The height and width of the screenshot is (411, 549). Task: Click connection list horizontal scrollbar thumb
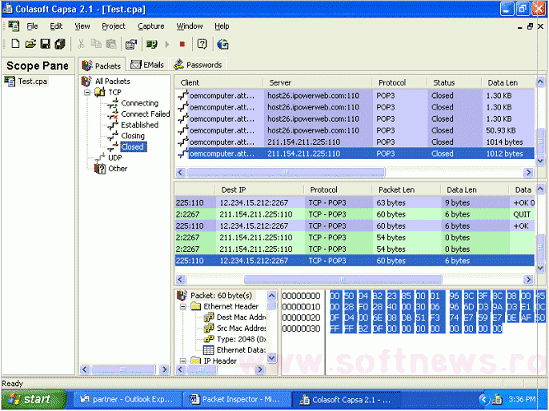[286, 172]
